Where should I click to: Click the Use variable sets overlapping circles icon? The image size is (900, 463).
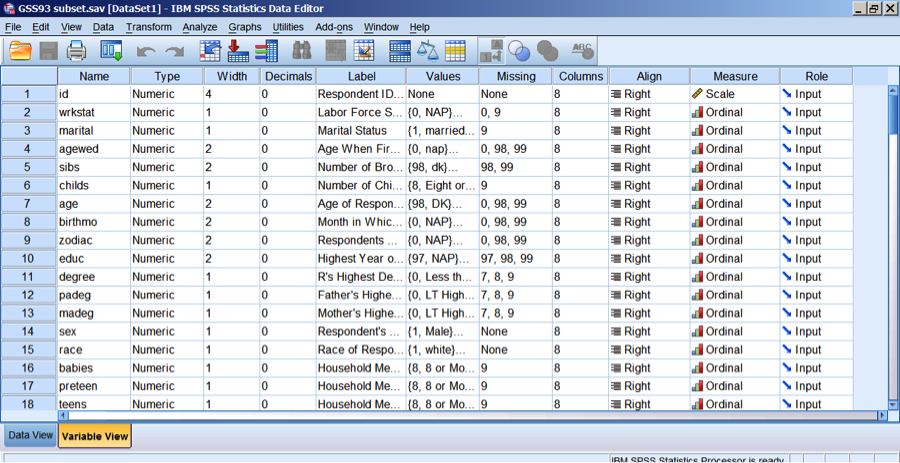coord(519,51)
